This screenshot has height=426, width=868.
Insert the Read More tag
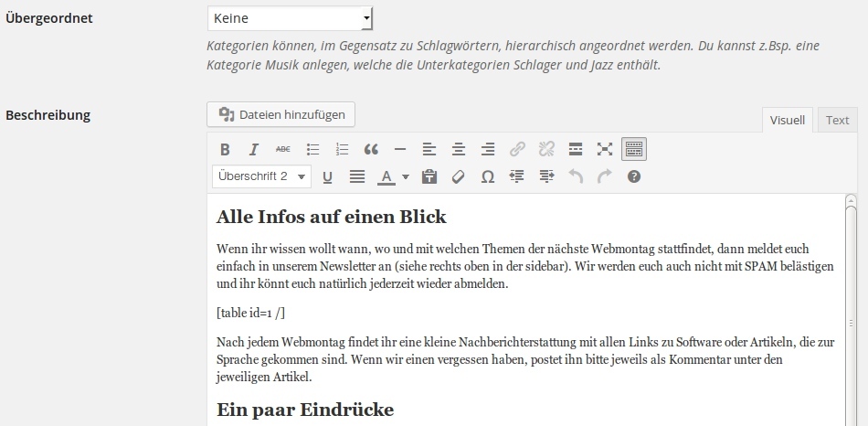(576, 149)
